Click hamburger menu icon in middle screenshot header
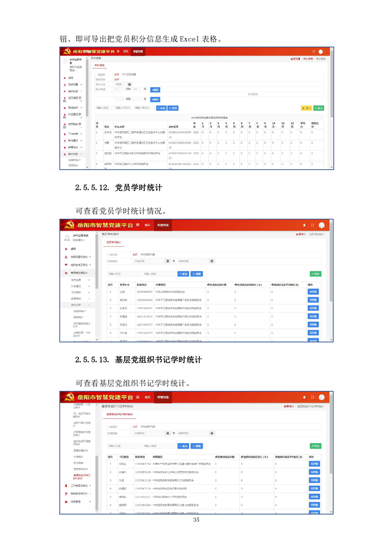The width and height of the screenshot is (392, 555). [x=138, y=225]
